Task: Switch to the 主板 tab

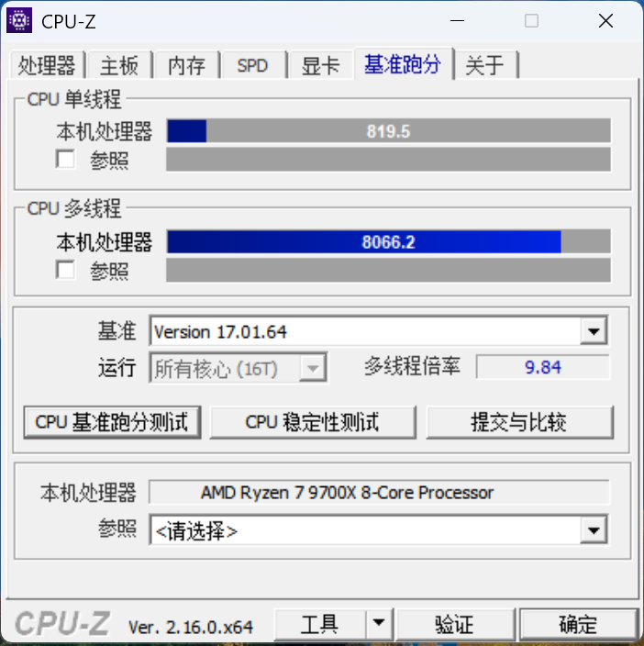Action: click(119, 65)
